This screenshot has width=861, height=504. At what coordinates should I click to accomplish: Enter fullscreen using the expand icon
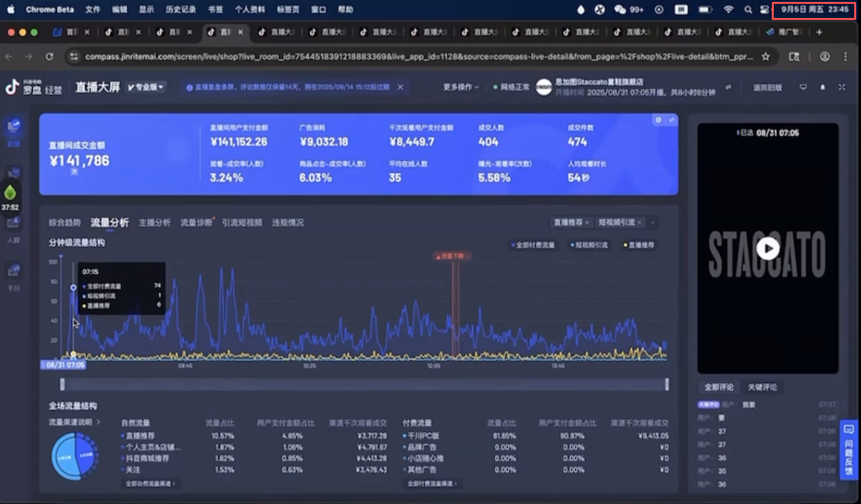pyautogui.click(x=842, y=87)
